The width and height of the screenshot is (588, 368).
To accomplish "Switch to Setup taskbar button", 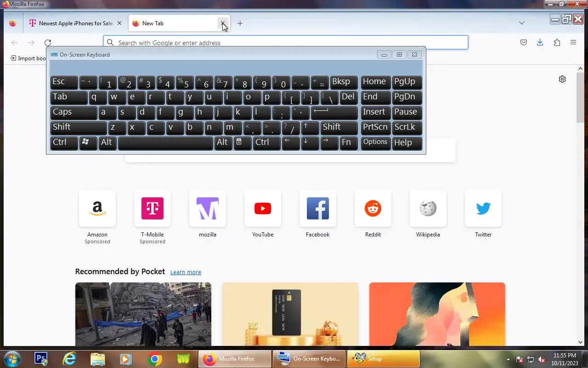I will coord(384,359).
